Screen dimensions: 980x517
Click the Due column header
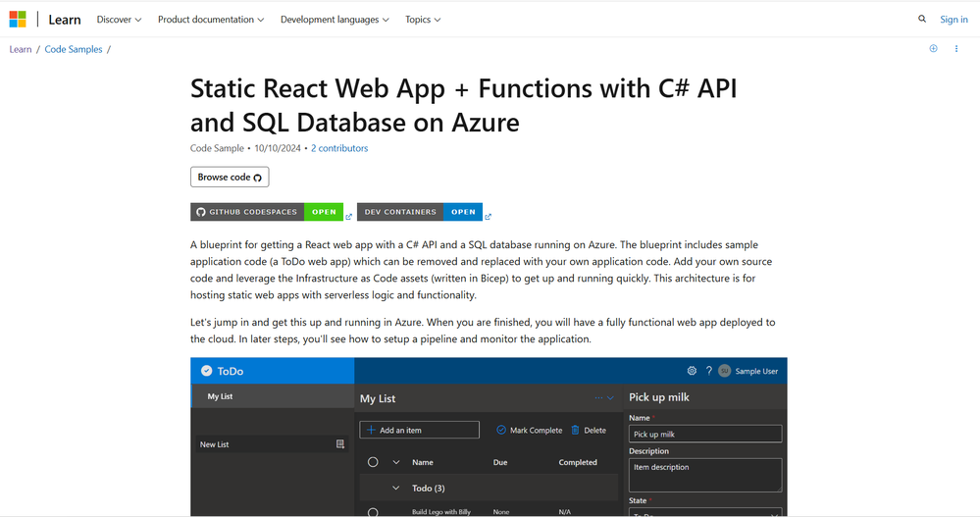500,463
